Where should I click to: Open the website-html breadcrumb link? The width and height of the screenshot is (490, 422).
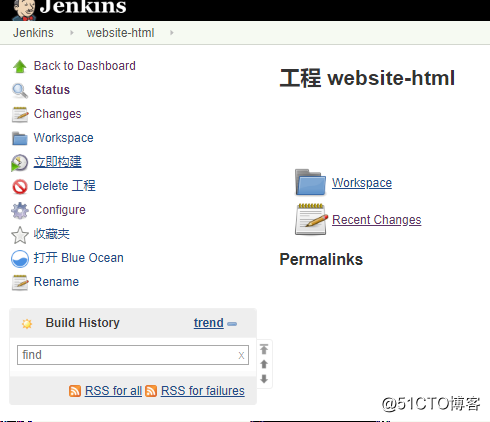click(121, 33)
